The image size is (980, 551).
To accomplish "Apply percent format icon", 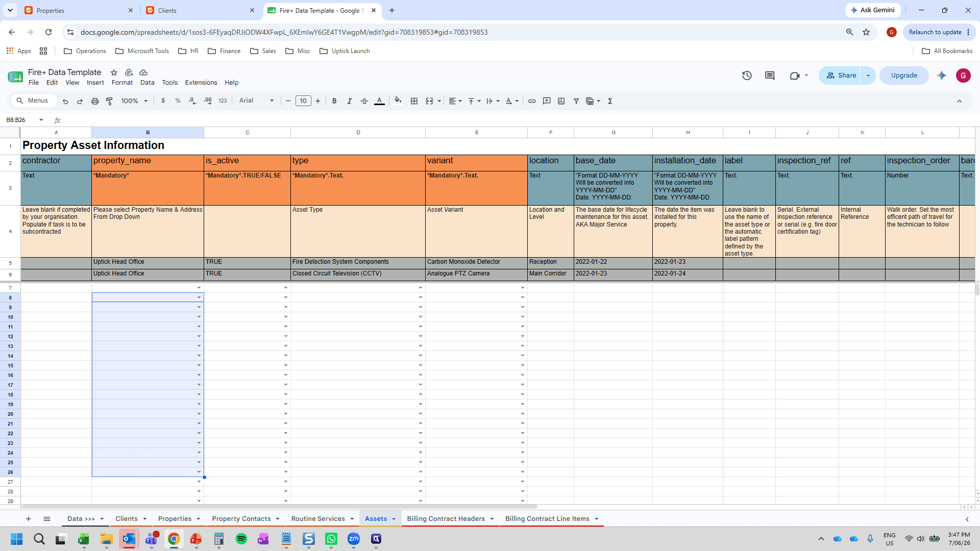I will click(178, 101).
